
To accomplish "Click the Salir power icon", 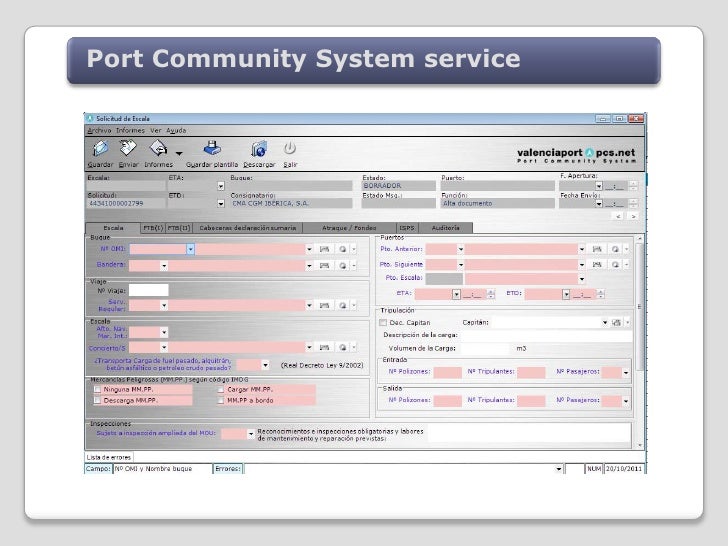I will click(290, 149).
